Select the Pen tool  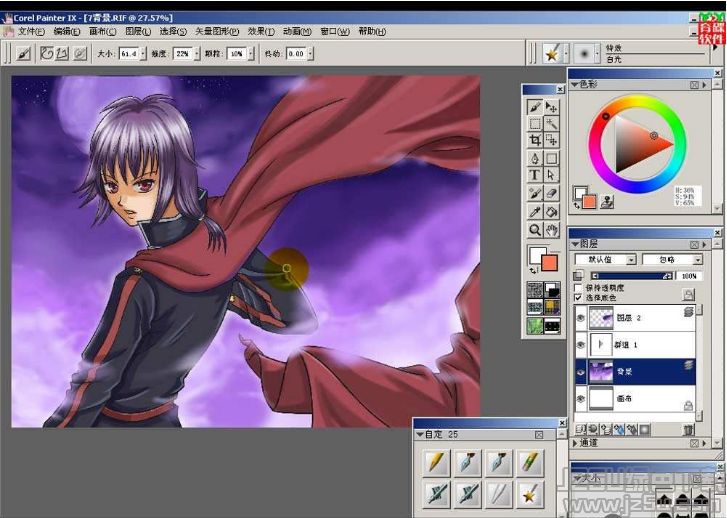(x=535, y=159)
